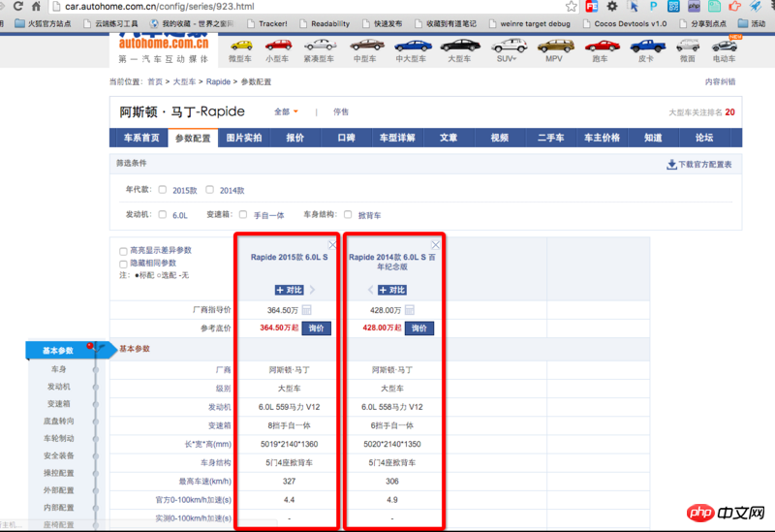Viewport: 775px width, 532px height.
Task: Jump to 安全装备 section in side navigation
Action: (59, 455)
